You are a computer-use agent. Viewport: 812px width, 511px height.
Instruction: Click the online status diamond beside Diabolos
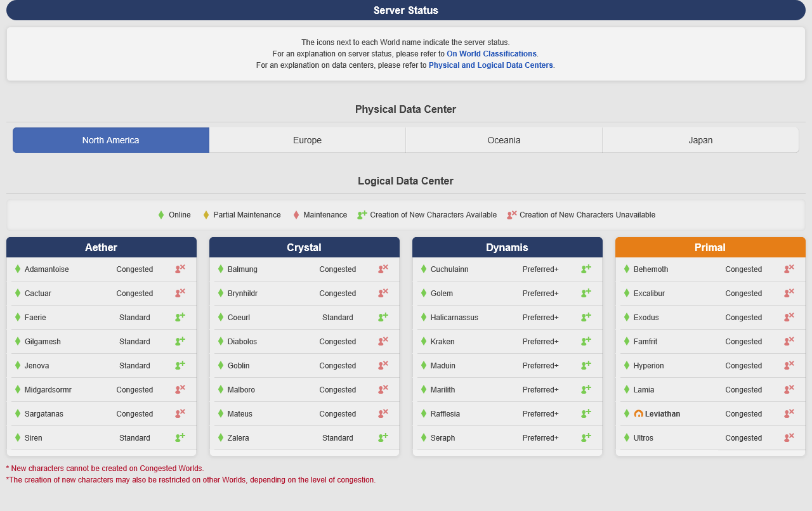[221, 341]
